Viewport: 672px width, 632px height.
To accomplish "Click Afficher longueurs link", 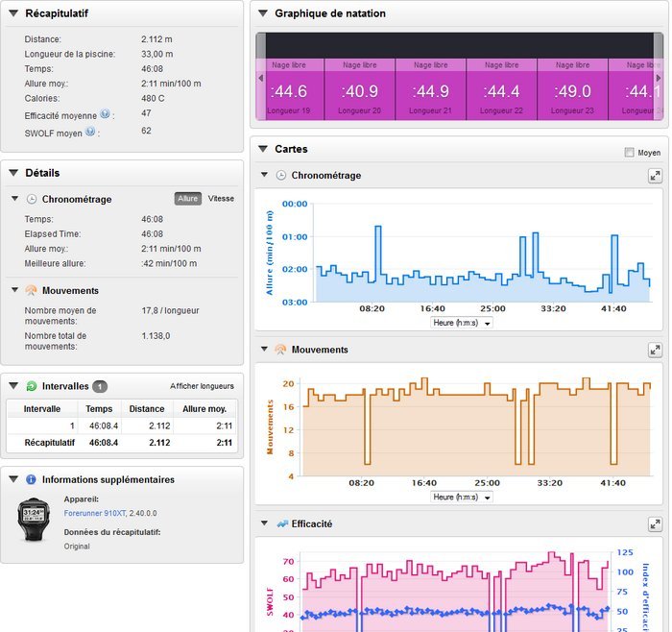I will point(202,386).
